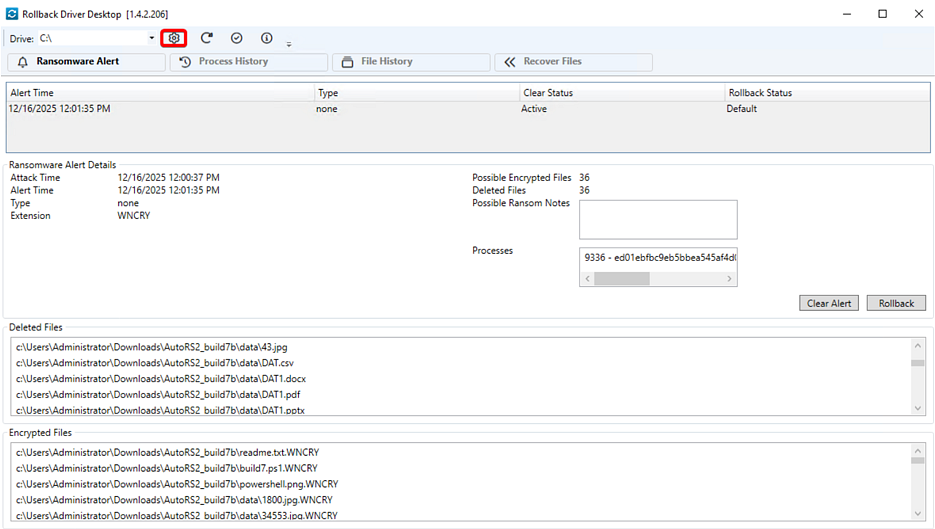Open the Recover Files tab
Screen dimensions: 935x529
point(573,62)
